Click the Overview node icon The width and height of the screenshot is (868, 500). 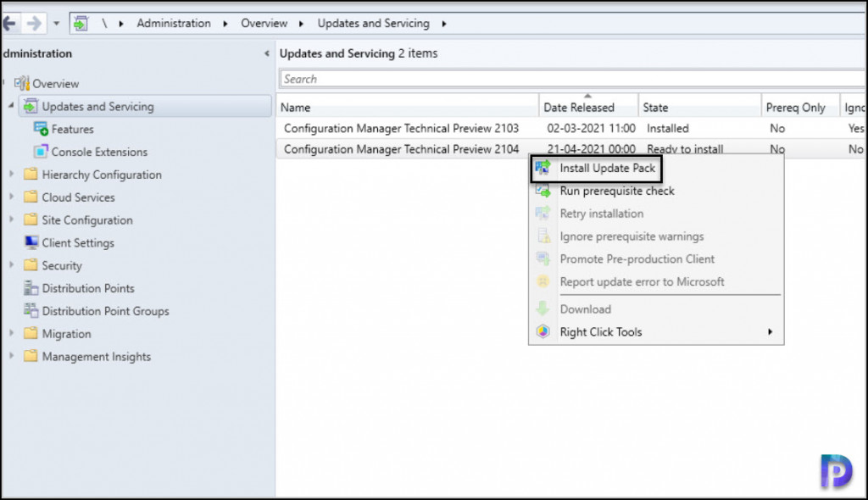point(22,83)
